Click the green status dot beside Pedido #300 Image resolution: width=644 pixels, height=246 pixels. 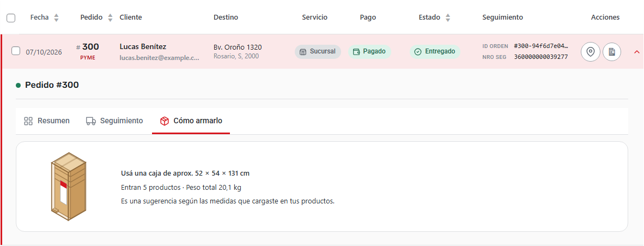pos(18,86)
